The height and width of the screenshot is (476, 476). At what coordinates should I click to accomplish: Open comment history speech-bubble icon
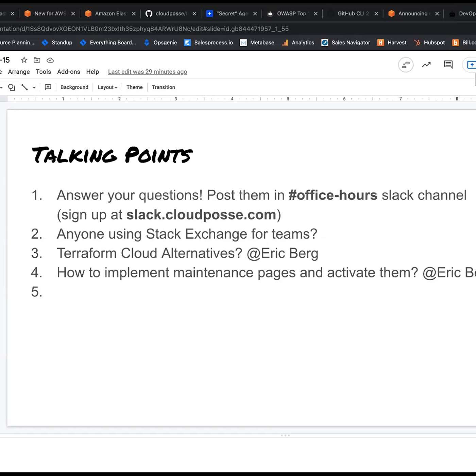(448, 65)
